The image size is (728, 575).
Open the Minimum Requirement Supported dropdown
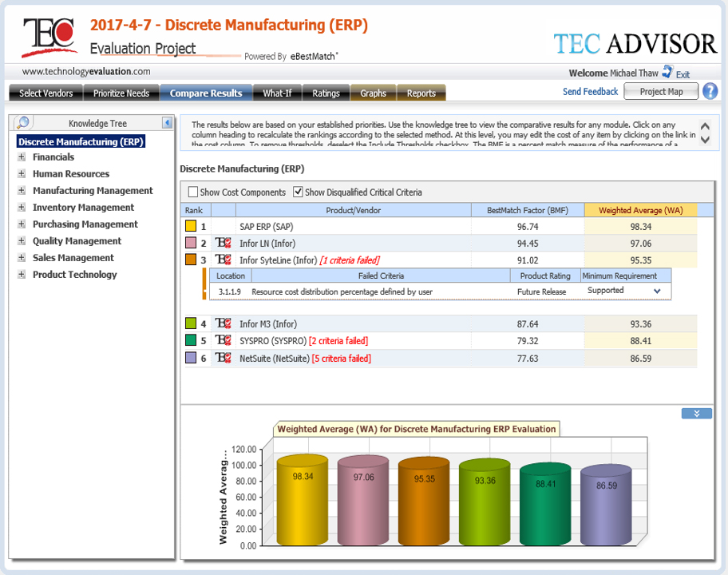[x=657, y=291]
